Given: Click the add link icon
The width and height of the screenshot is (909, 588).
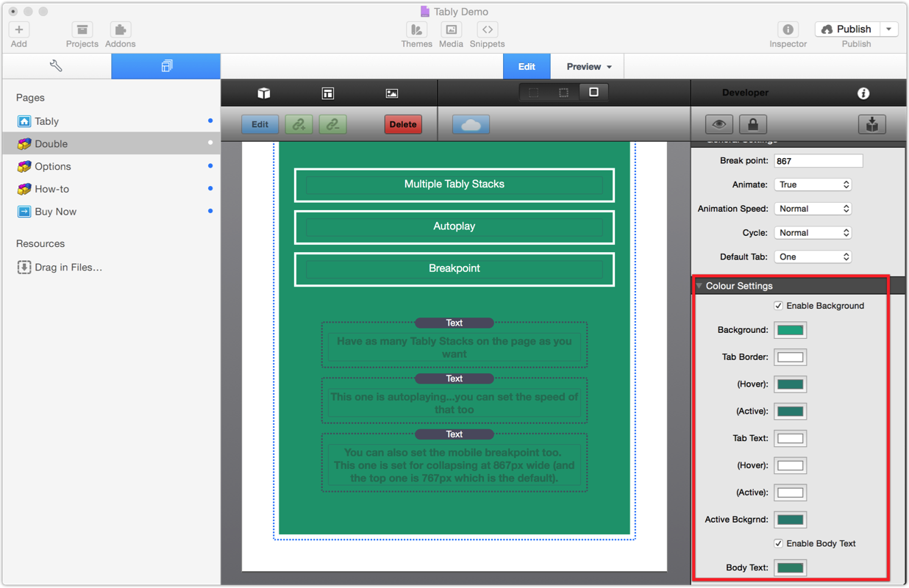Looking at the screenshot, I should coord(299,124).
